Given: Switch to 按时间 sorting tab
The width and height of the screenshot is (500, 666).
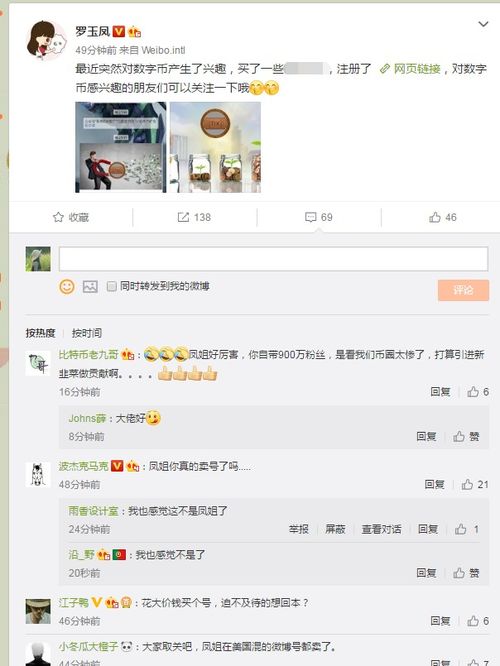Looking at the screenshot, I should (x=87, y=333).
